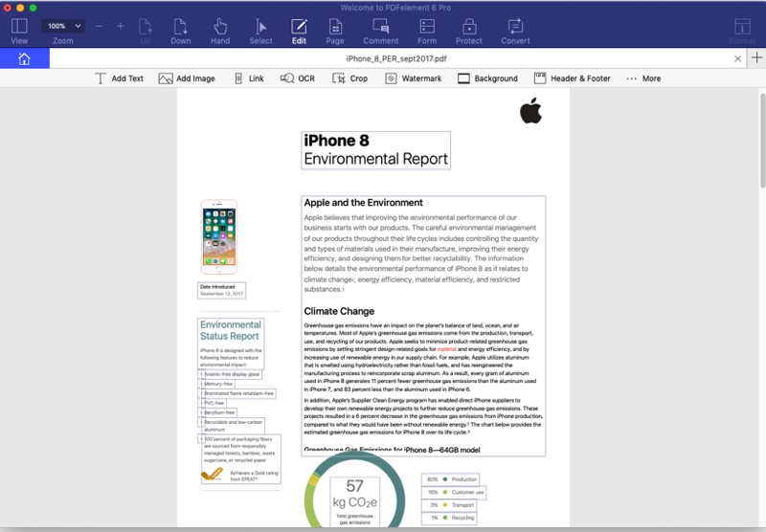766x532 pixels.
Task: Run OCR on the document
Action: click(x=298, y=78)
